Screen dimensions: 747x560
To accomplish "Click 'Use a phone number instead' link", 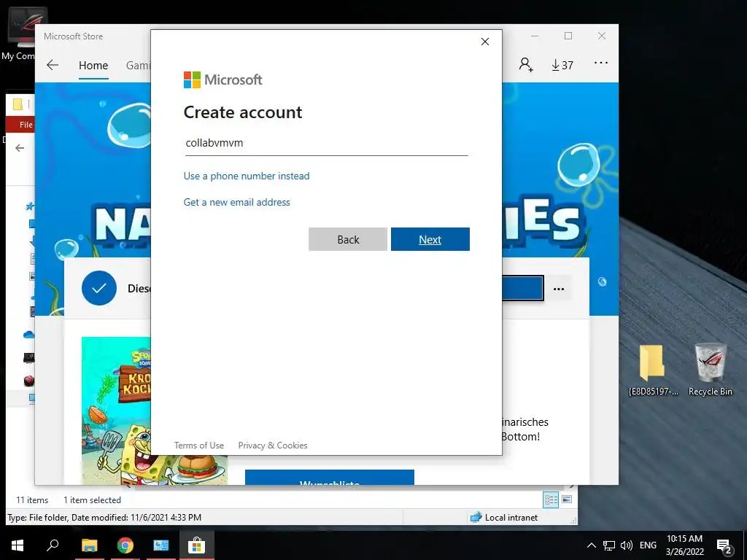I will pos(247,176).
